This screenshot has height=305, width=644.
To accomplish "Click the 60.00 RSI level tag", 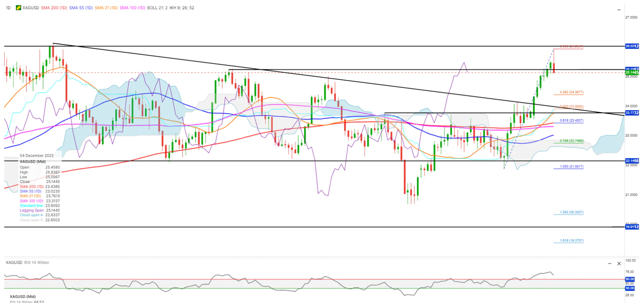I will [x=630, y=279].
